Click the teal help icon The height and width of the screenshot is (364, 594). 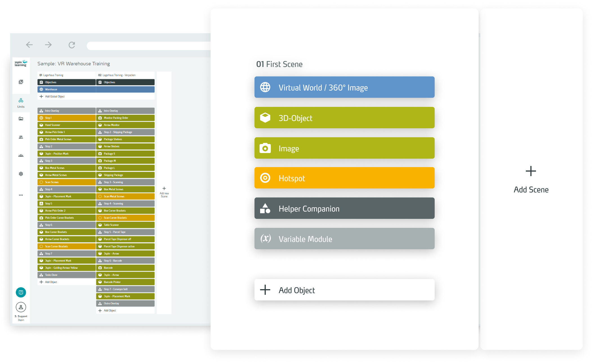(21, 292)
